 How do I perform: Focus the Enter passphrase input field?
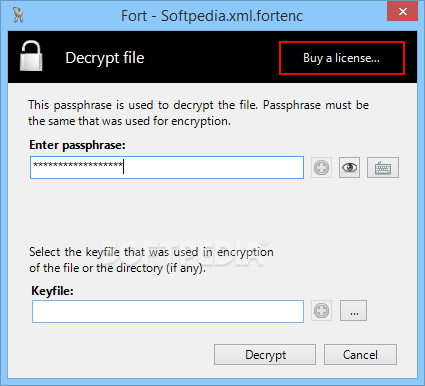pyautogui.click(x=167, y=167)
